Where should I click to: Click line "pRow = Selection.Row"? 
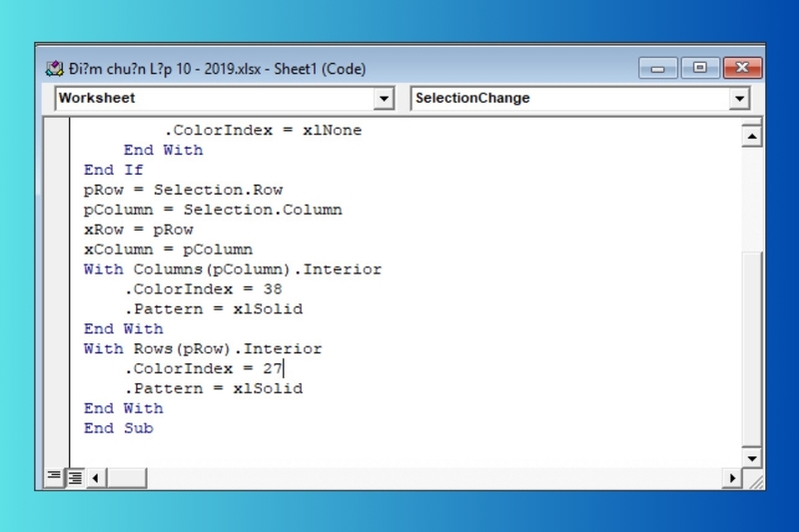pyautogui.click(x=184, y=190)
